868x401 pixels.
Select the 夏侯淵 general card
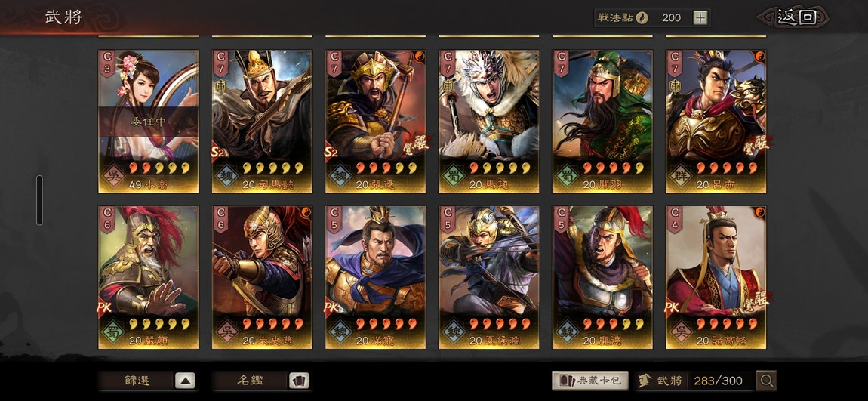489,277
